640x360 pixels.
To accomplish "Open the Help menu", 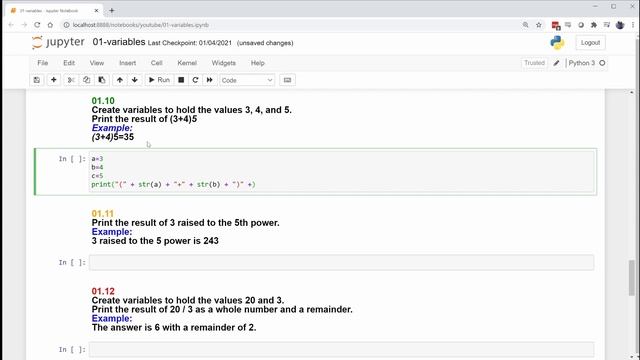I will click(x=258, y=63).
